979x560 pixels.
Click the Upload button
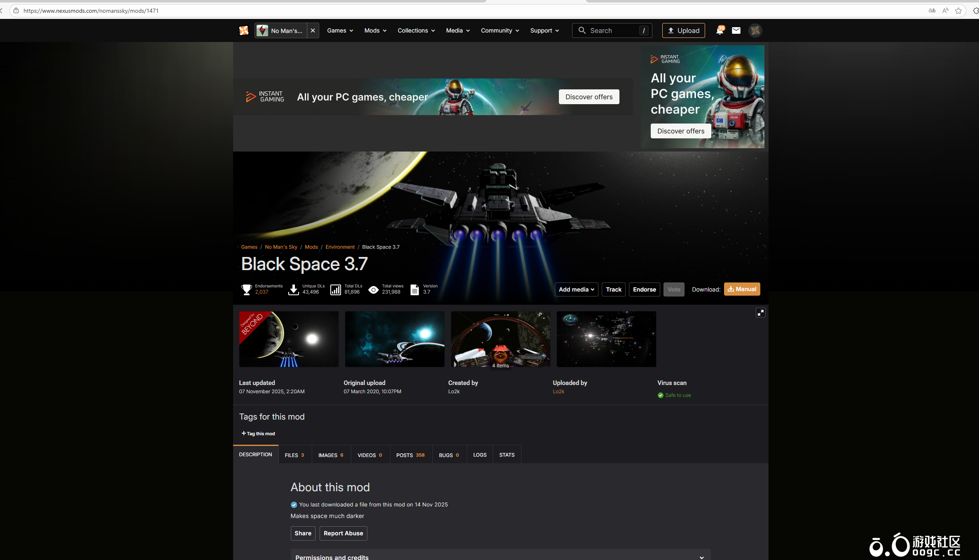tap(683, 30)
